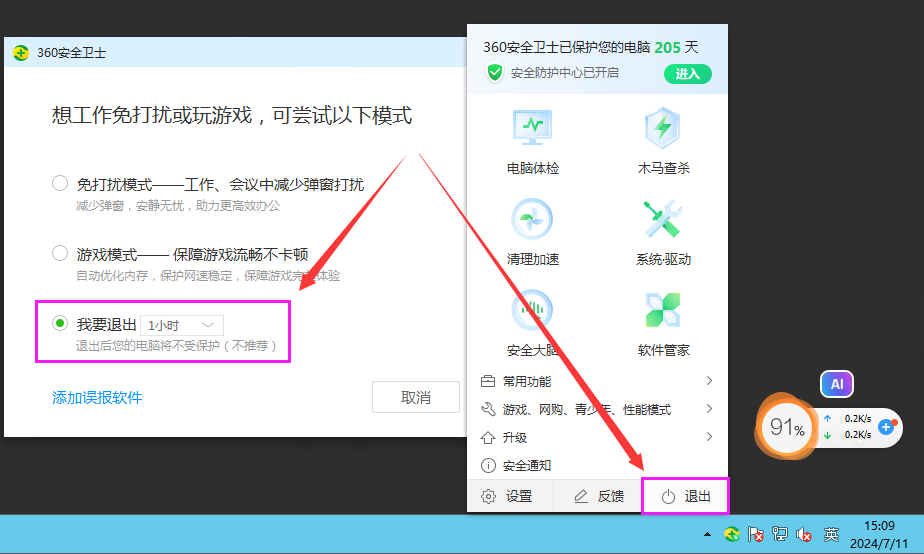Select 我要退出 radio option

[x=60, y=323]
